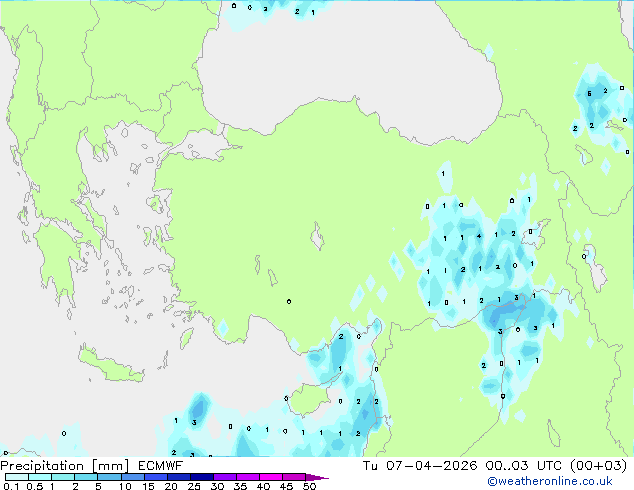Select the 35–40 mm purple legend swatch

(247, 477)
